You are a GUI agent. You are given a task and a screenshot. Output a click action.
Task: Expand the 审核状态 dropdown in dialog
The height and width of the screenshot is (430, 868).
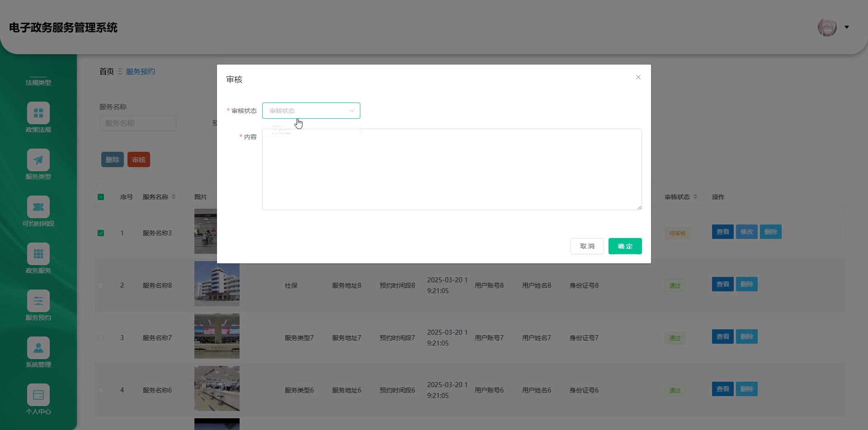coord(311,111)
